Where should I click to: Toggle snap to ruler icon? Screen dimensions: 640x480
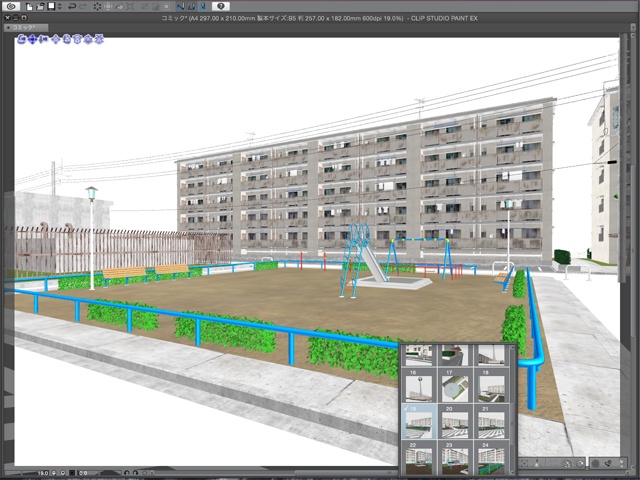click(180, 7)
